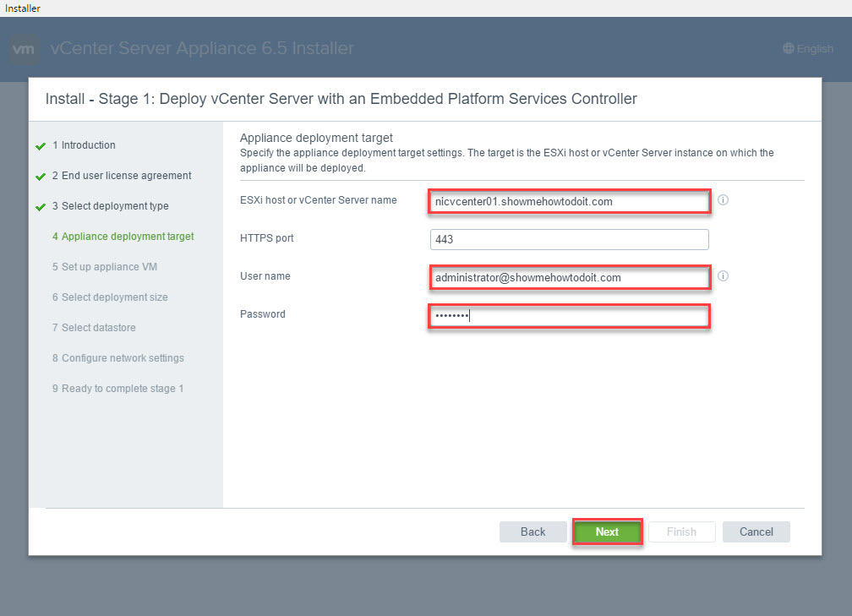852x616 pixels.
Task: Go Back to the previous step
Action: [x=532, y=532]
